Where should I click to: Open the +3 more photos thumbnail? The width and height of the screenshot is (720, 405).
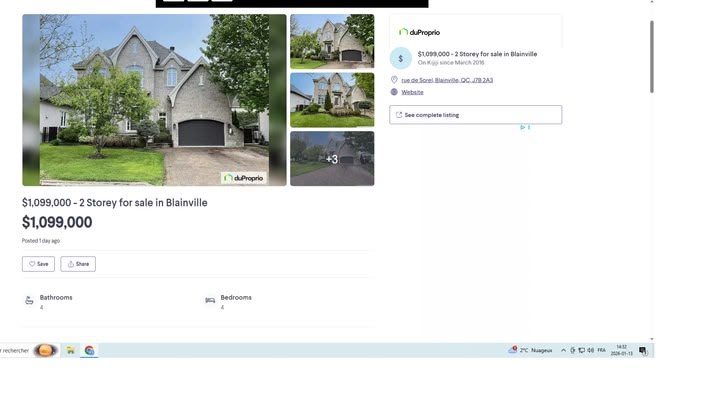click(x=332, y=158)
